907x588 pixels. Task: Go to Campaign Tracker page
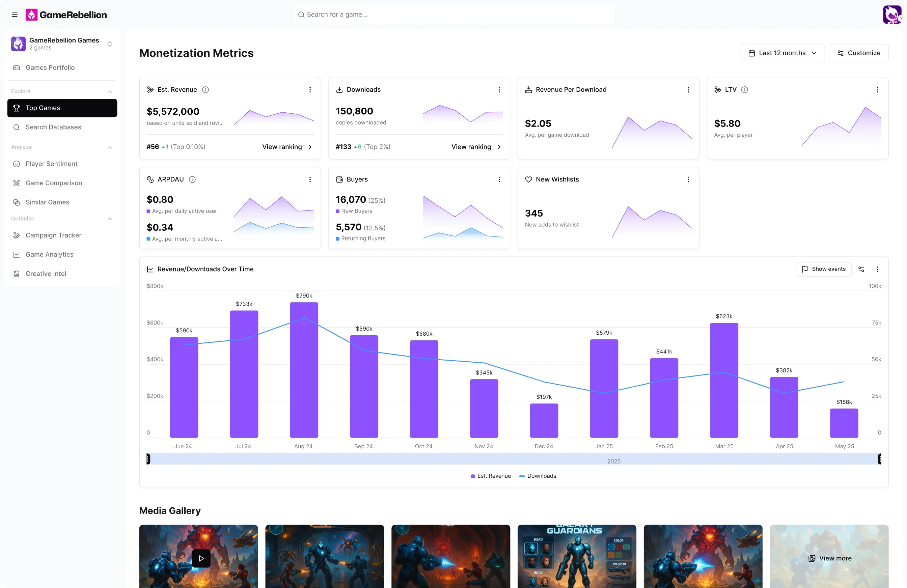[x=53, y=235]
